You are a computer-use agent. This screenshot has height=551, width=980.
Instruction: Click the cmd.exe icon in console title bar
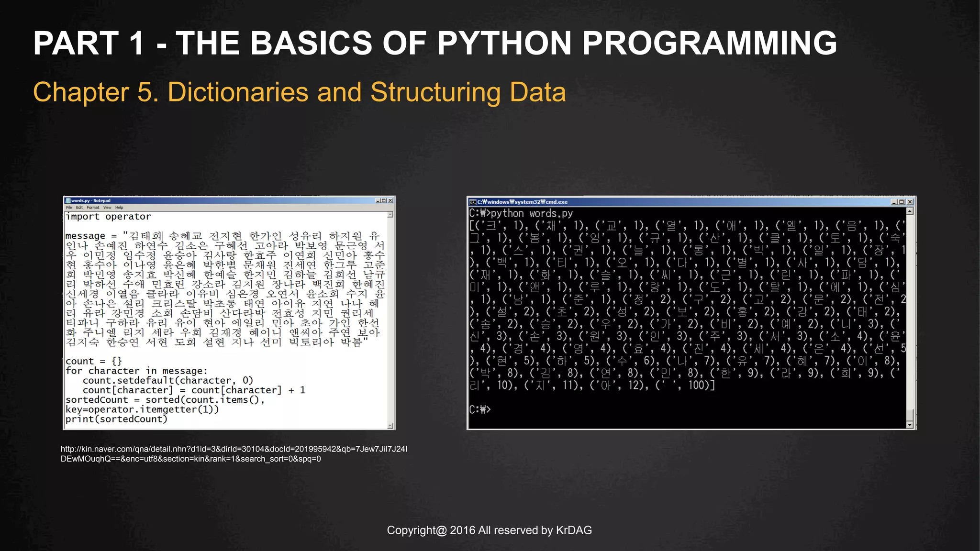click(473, 202)
